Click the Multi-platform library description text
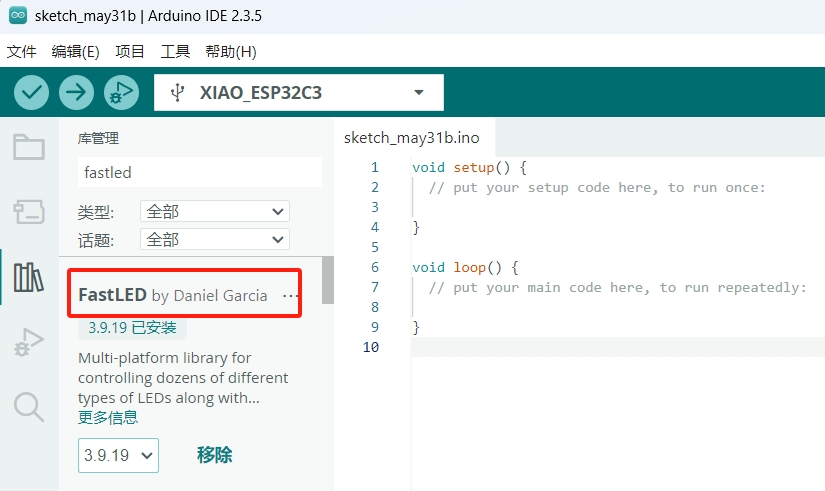825x491 pixels. [x=183, y=378]
